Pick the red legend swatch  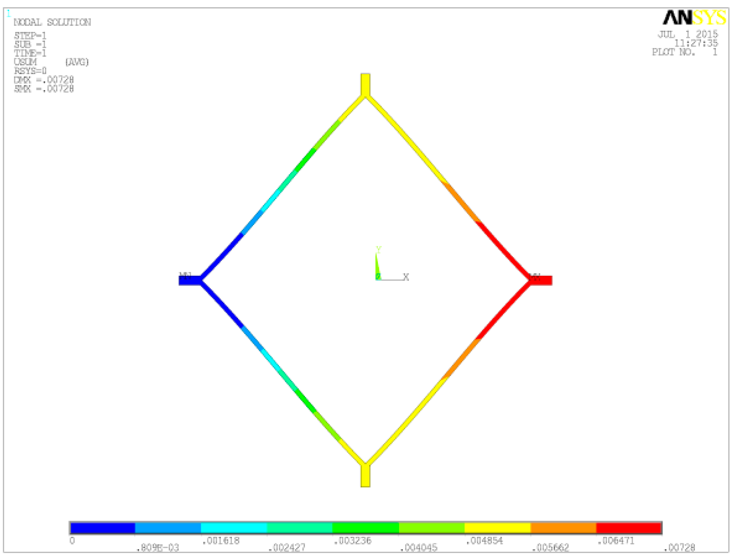(628, 528)
